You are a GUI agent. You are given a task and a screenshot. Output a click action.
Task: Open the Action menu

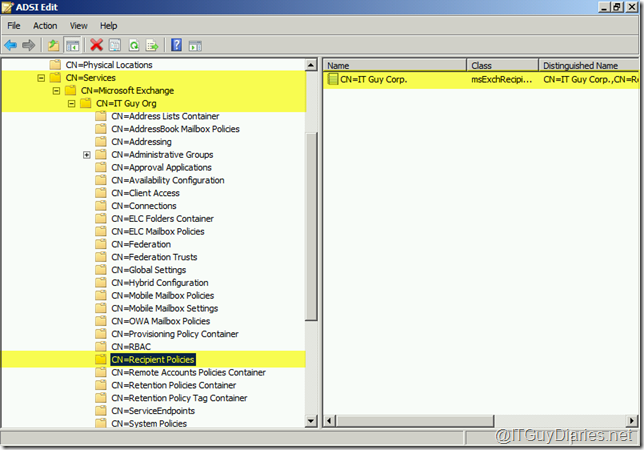[45, 25]
